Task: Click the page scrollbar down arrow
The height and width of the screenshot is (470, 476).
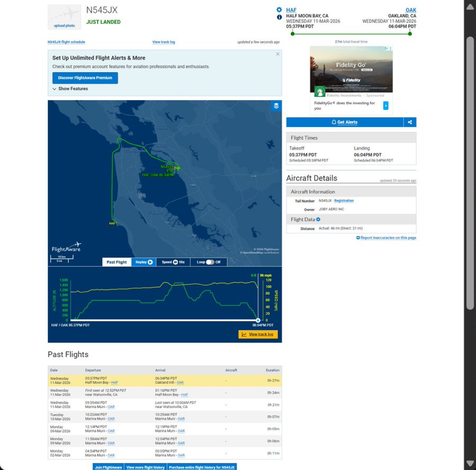Action: (470, 463)
